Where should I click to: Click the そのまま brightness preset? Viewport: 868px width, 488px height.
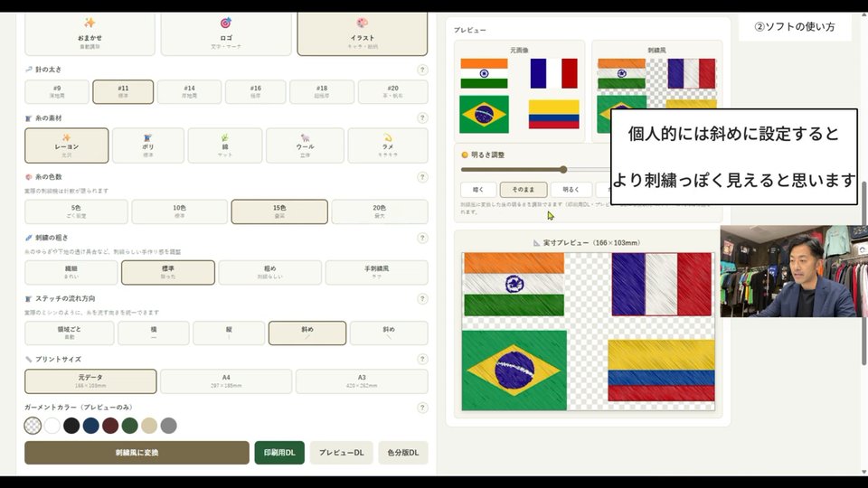(524, 189)
